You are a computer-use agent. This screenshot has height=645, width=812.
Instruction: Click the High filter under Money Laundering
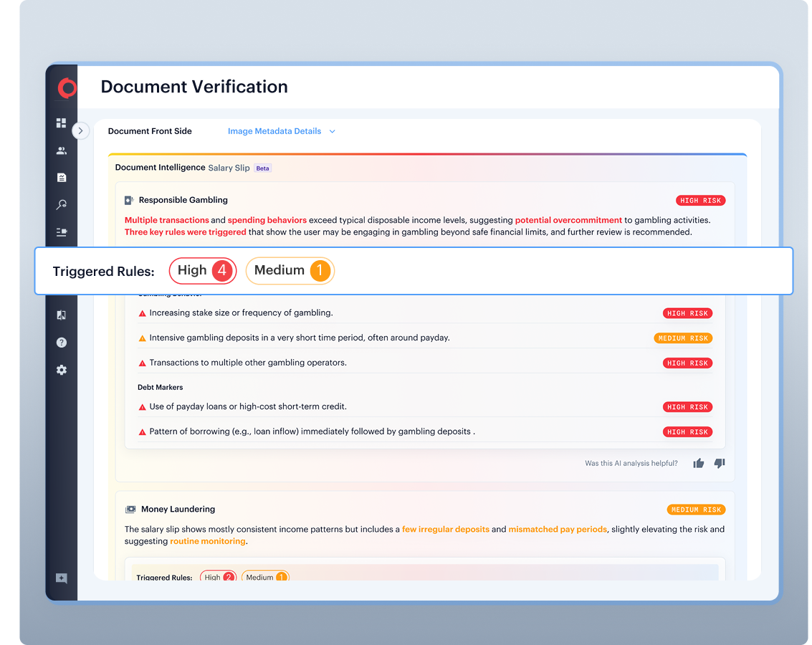(x=219, y=577)
